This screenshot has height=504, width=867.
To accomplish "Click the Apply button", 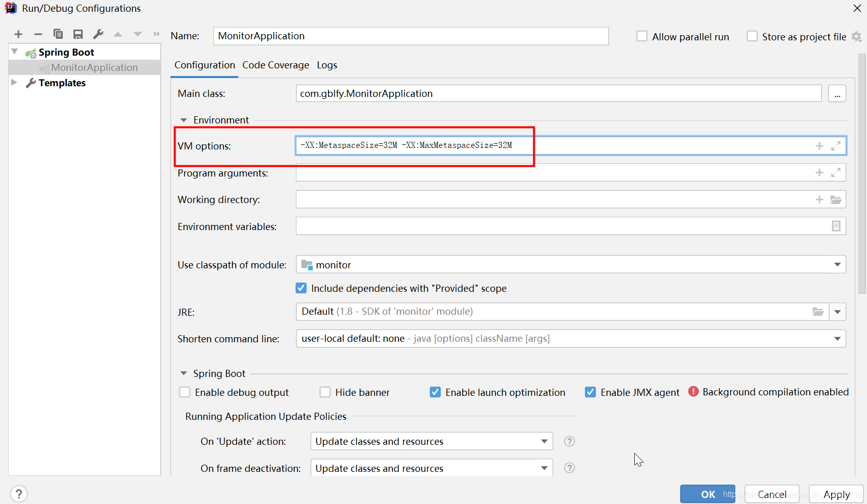I will click(x=836, y=494).
